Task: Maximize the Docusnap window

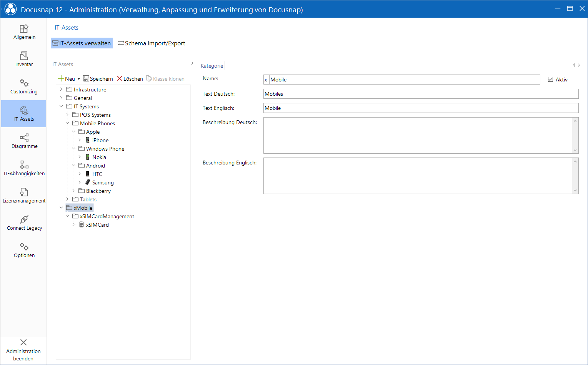Action: coord(570,8)
